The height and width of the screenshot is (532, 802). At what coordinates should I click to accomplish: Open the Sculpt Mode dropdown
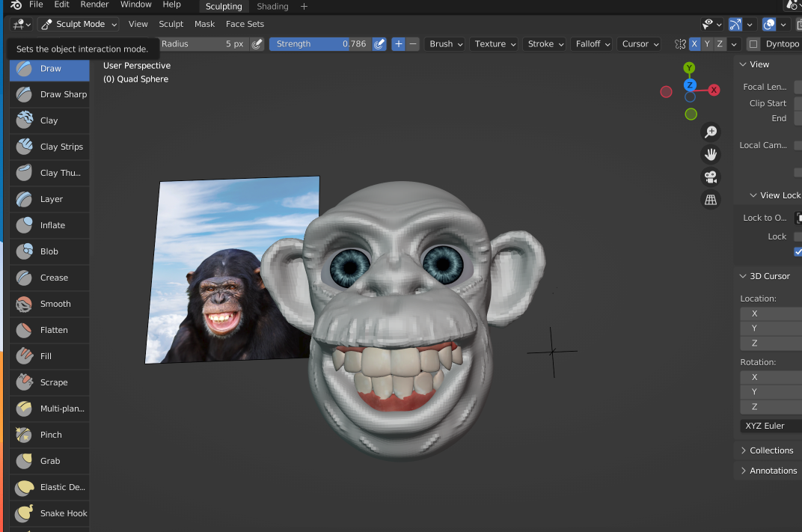click(79, 24)
